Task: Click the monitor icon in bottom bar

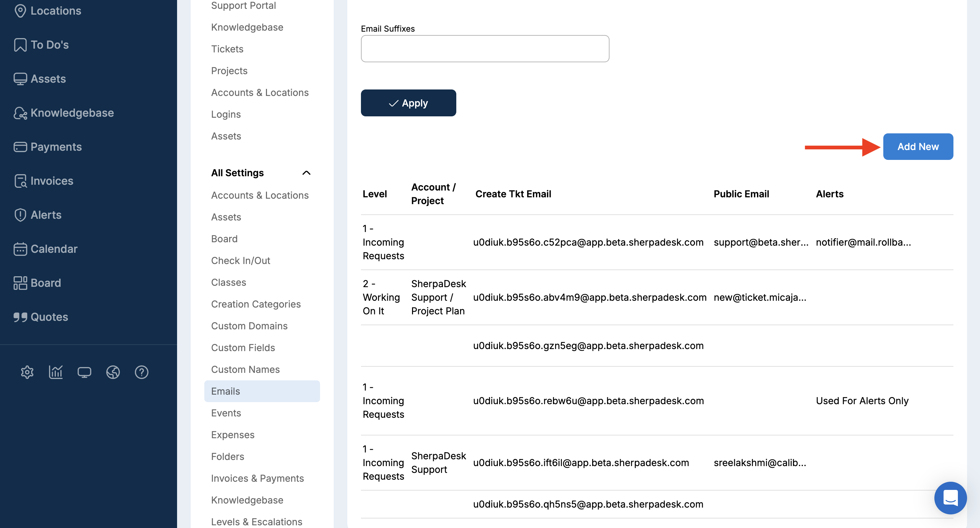Action: 84,372
